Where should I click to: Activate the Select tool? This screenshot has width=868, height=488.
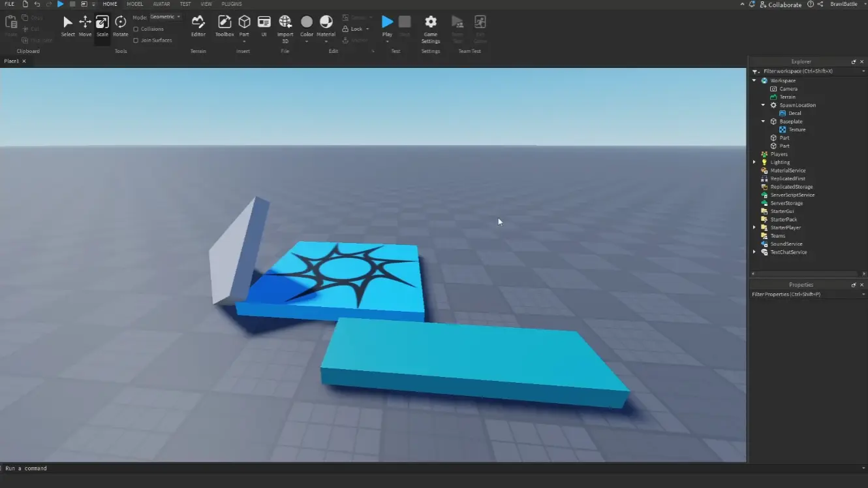(68, 26)
